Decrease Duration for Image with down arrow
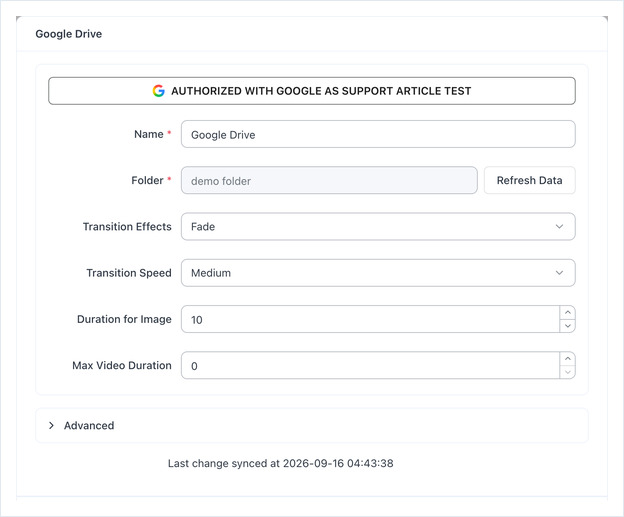Image resolution: width=624 pixels, height=517 pixels. coord(567,326)
